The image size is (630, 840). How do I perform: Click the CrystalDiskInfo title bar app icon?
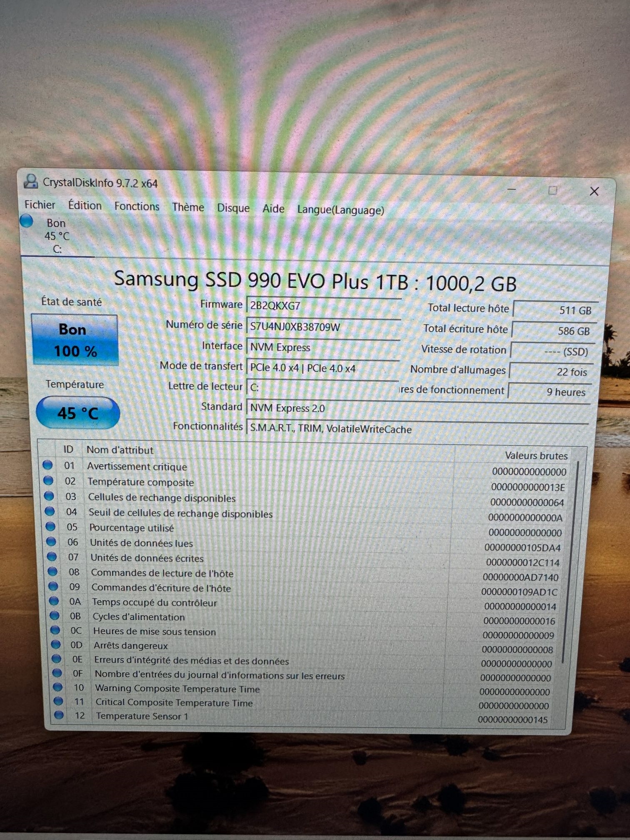(30, 181)
